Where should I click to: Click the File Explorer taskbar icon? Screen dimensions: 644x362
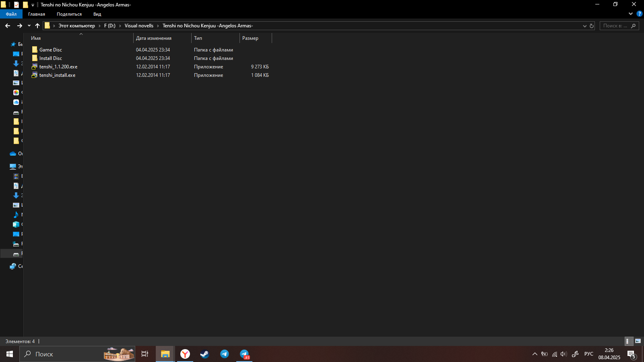coord(165,354)
